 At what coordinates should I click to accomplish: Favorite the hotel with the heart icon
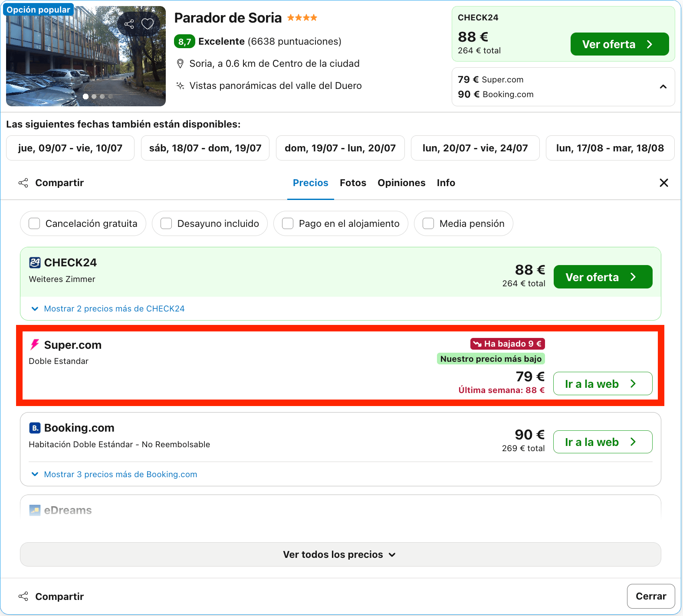click(x=148, y=24)
